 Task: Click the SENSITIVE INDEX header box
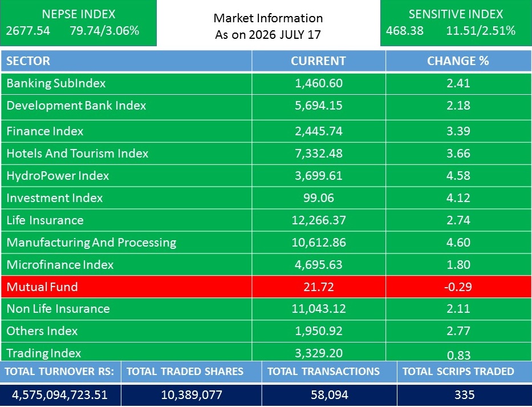coord(456,23)
